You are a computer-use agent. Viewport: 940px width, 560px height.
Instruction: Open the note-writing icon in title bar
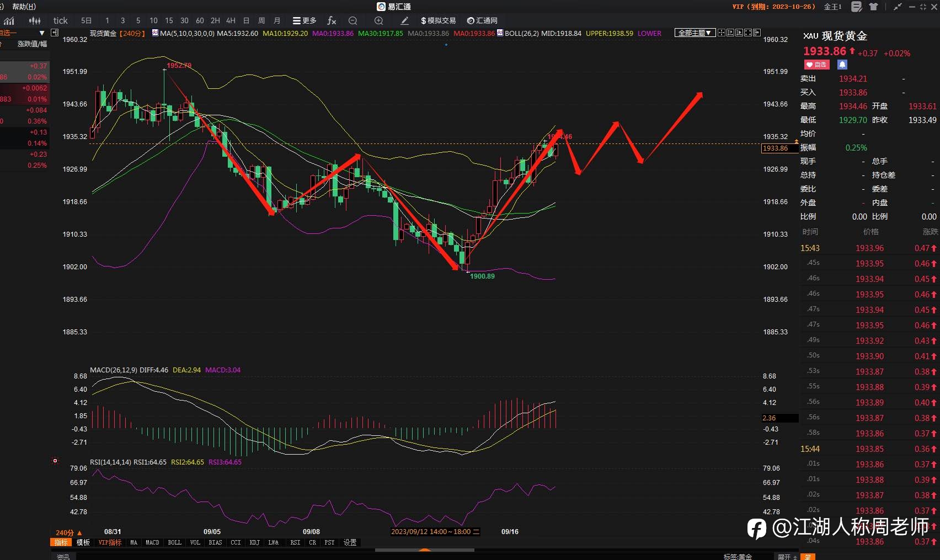click(x=856, y=7)
